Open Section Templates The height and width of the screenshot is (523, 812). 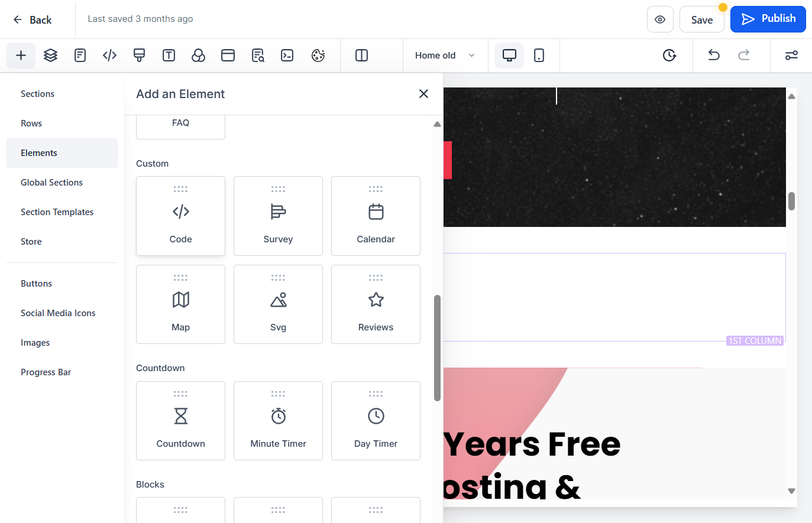[x=62, y=212]
